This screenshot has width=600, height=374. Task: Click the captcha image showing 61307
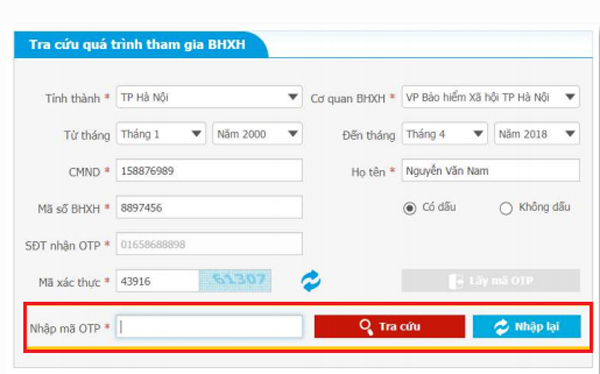pyautogui.click(x=235, y=281)
